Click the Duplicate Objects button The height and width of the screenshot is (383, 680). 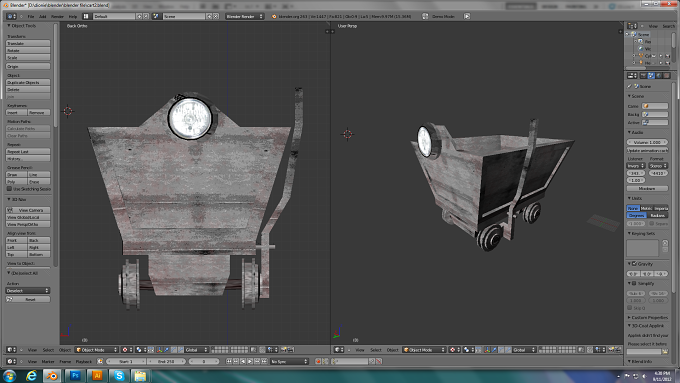tap(28, 82)
